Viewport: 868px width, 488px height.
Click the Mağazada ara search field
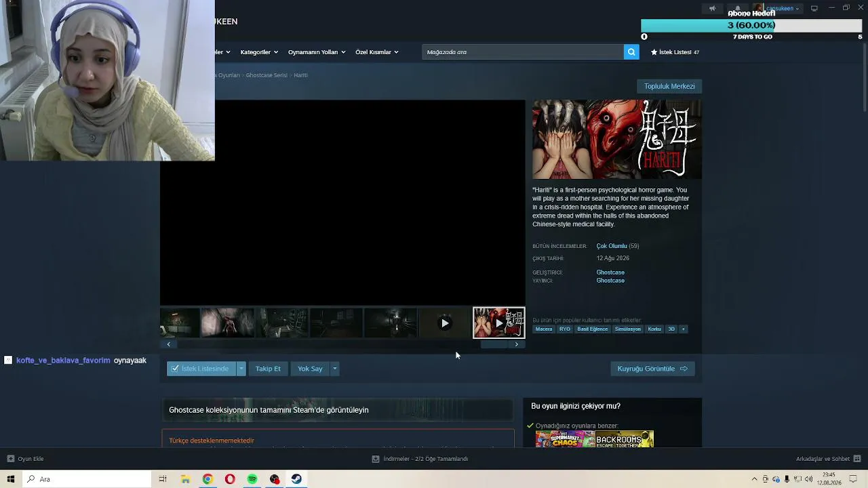pyautogui.click(x=523, y=52)
